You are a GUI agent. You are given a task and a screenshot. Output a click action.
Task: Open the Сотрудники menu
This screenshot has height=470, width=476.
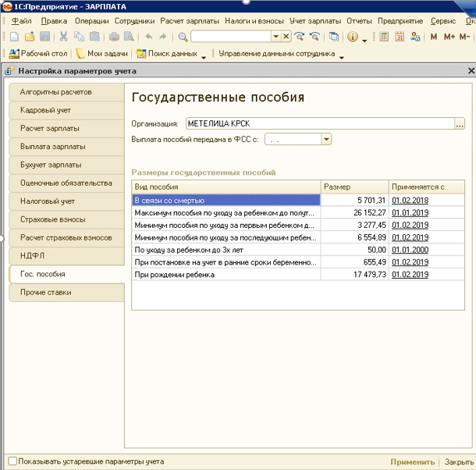pos(134,21)
